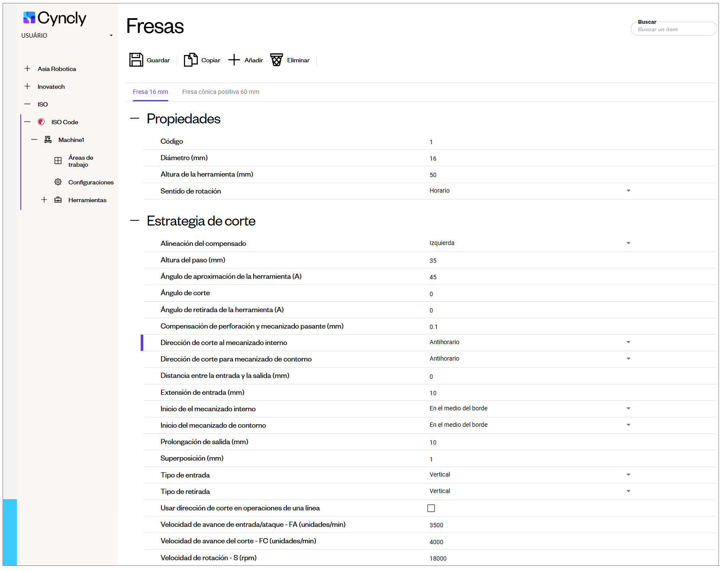The width and height of the screenshot is (728, 571).
Task: Click the Añadir plus icon
Action: coord(234,60)
